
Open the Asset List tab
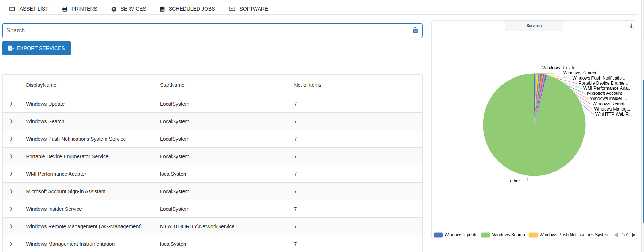(29, 9)
